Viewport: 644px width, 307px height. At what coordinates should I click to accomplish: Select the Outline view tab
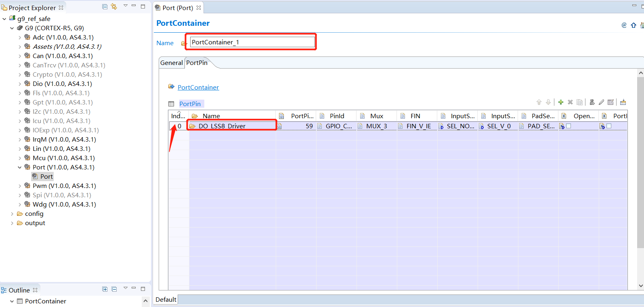click(x=19, y=290)
